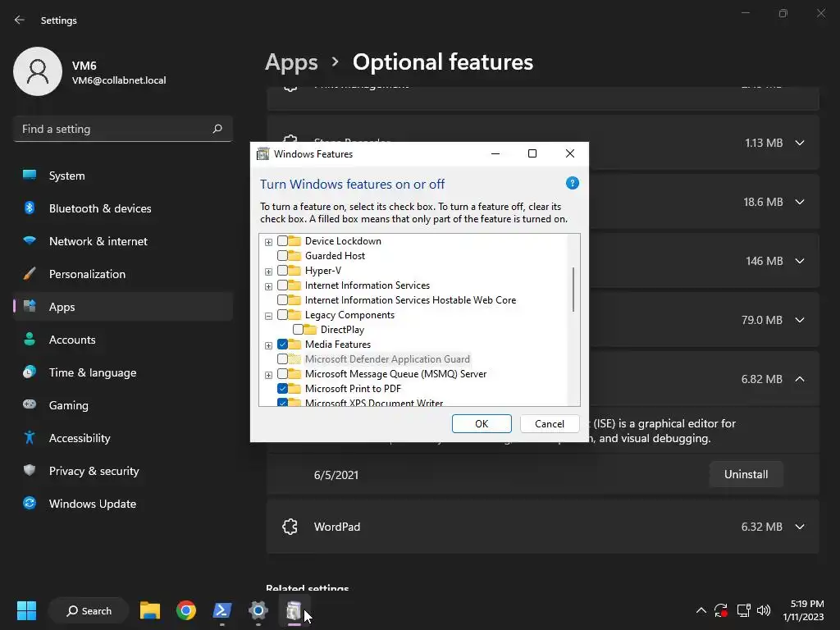Collapse the 6.82 MB feature row chevron

(800, 379)
